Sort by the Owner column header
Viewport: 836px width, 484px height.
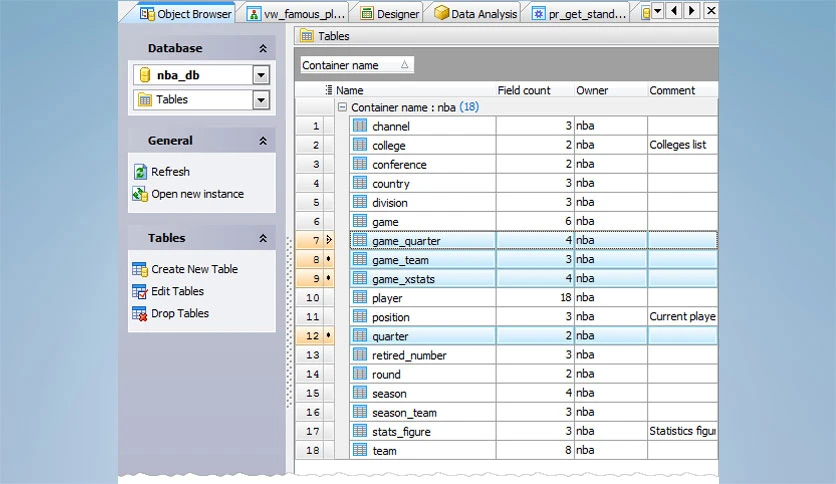(610, 90)
